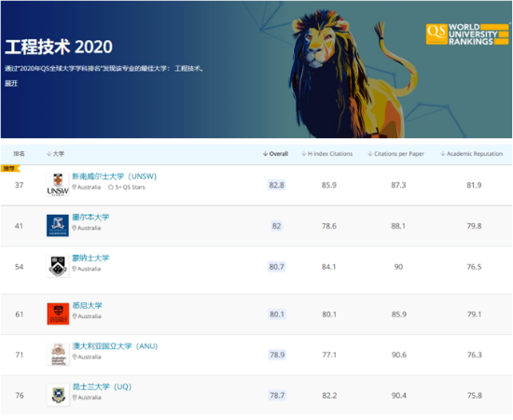Open 澳大利亚国立大学 (ANU) link
Viewport: 513px width, 420px height.
tap(115, 346)
